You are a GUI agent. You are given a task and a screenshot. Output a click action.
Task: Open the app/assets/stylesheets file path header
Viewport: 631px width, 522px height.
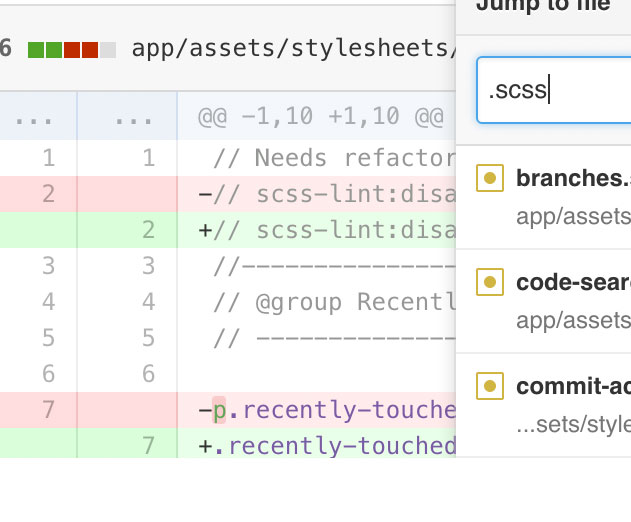pos(294,48)
